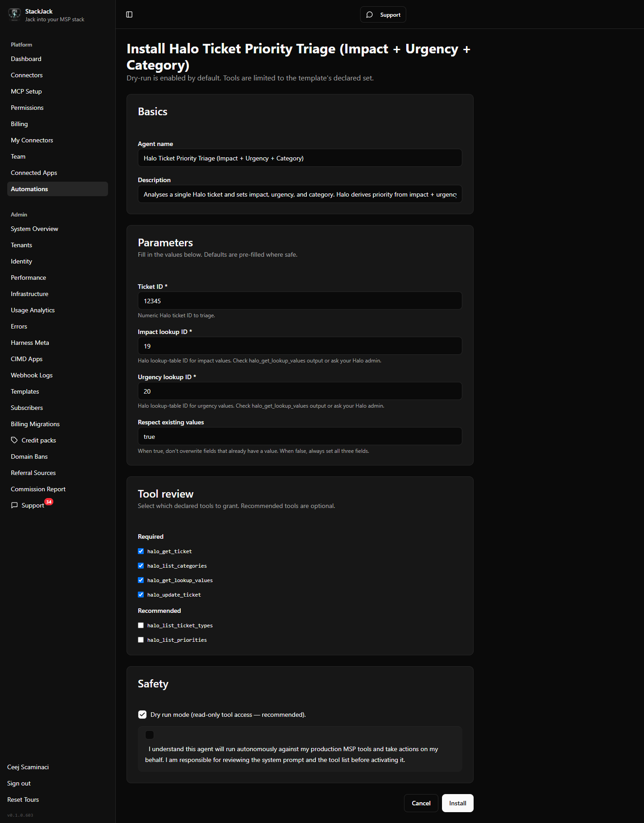Select Team in the sidebar
644x823 pixels.
pos(57,156)
